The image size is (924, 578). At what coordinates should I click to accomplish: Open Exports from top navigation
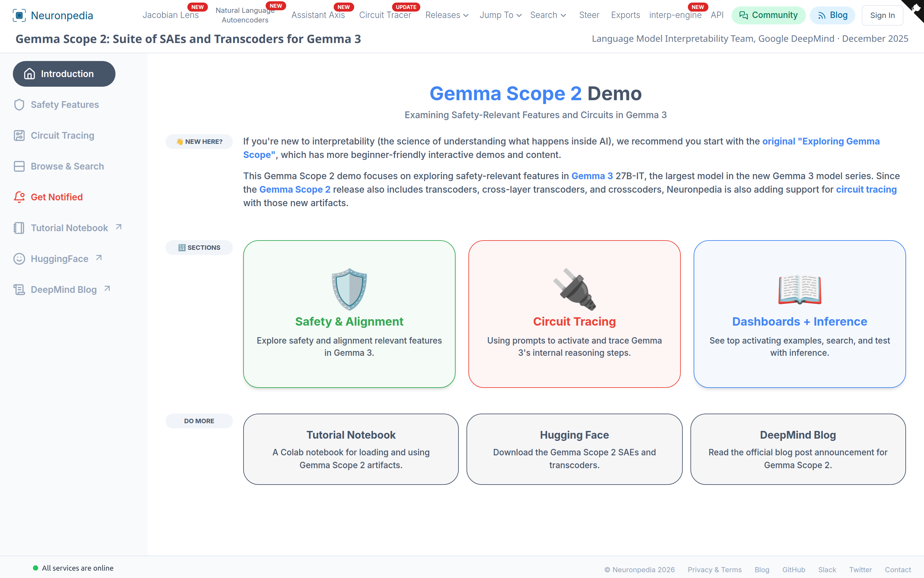(x=625, y=15)
